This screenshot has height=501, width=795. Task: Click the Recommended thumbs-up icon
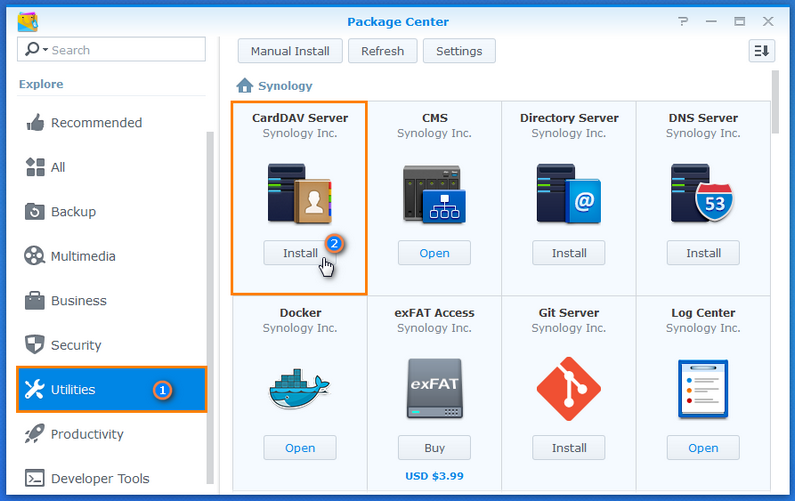click(x=35, y=123)
